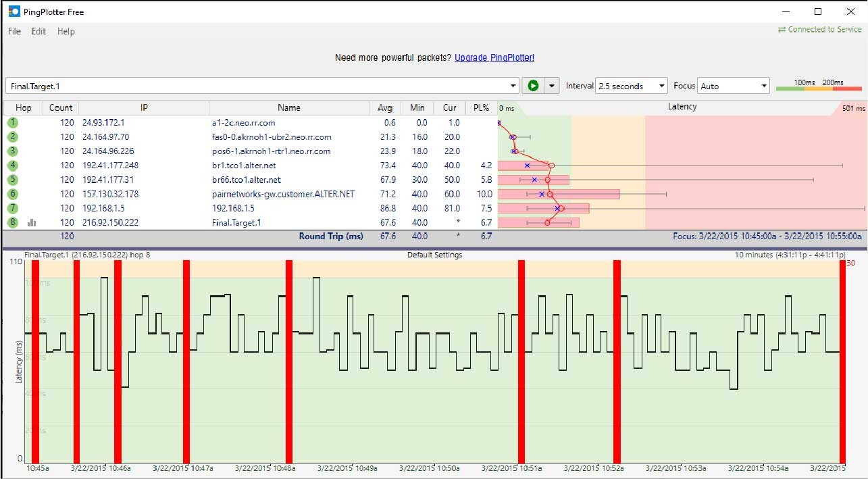Click the Upgrade PingPlotter! link
The image size is (868, 479).
[494, 58]
